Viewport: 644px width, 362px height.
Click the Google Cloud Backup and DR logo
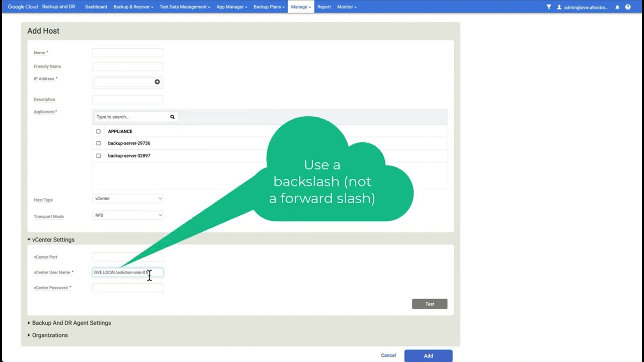41,7
